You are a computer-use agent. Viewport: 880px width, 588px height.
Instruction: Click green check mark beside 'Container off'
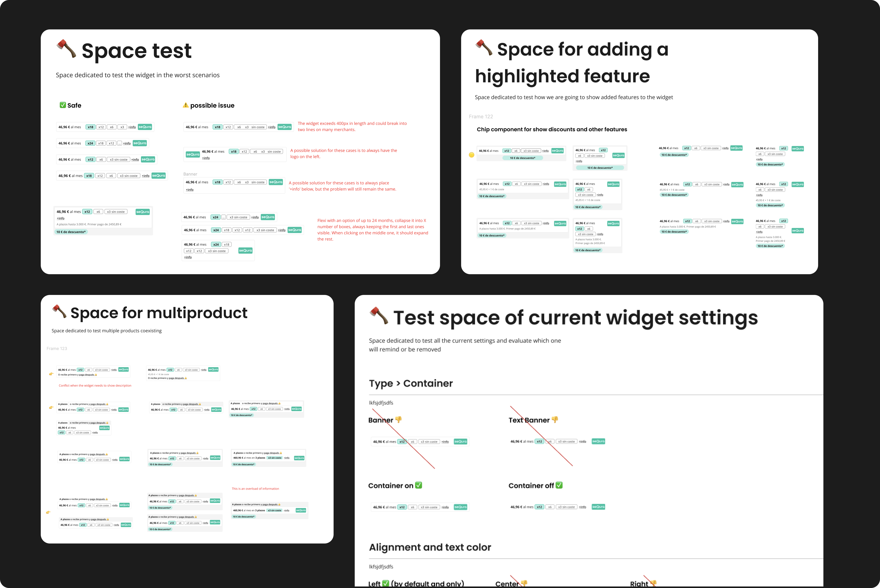click(559, 485)
